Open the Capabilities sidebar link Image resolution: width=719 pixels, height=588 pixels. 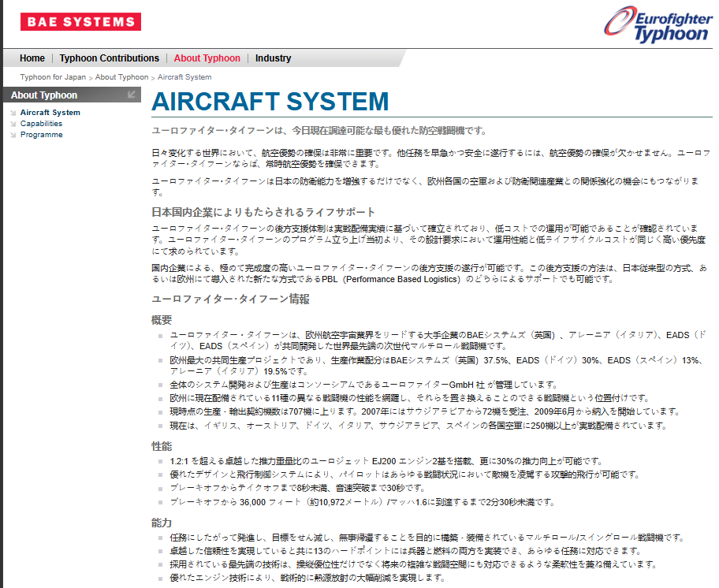[x=41, y=123]
